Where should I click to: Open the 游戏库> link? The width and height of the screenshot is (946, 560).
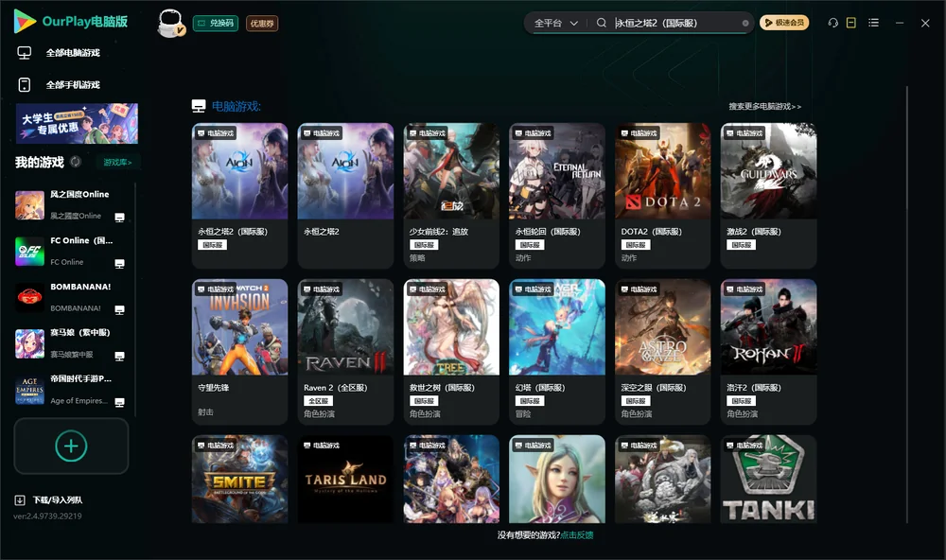click(x=117, y=163)
